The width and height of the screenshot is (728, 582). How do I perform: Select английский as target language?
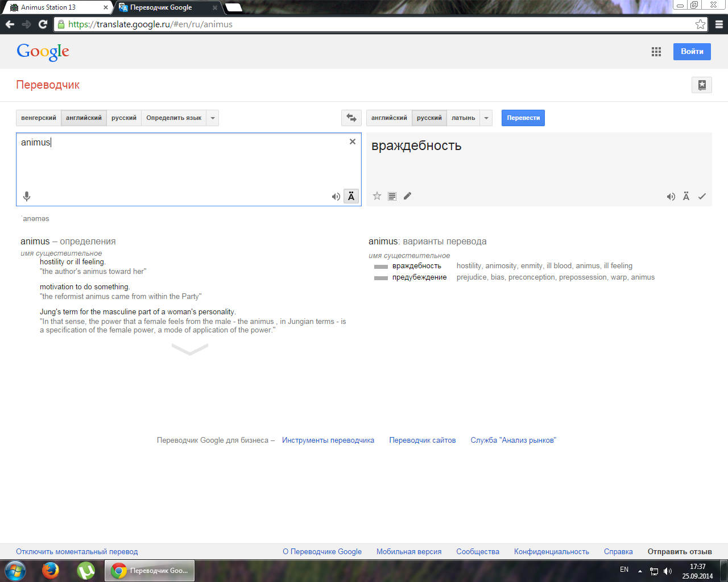[389, 118]
